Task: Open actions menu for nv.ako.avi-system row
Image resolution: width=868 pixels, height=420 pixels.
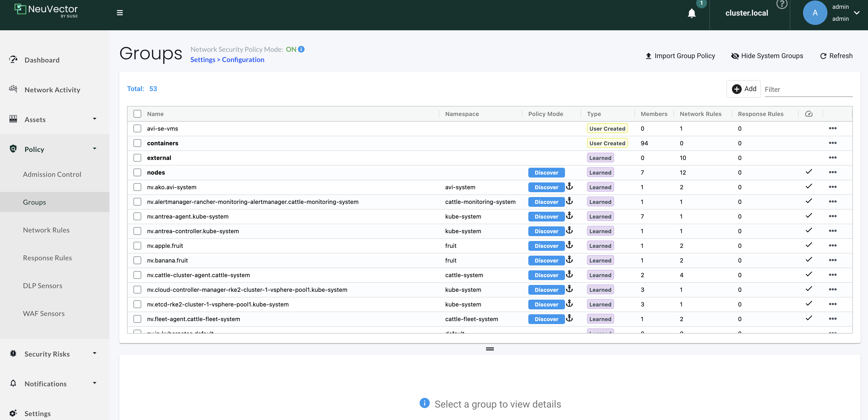Action: tap(833, 187)
